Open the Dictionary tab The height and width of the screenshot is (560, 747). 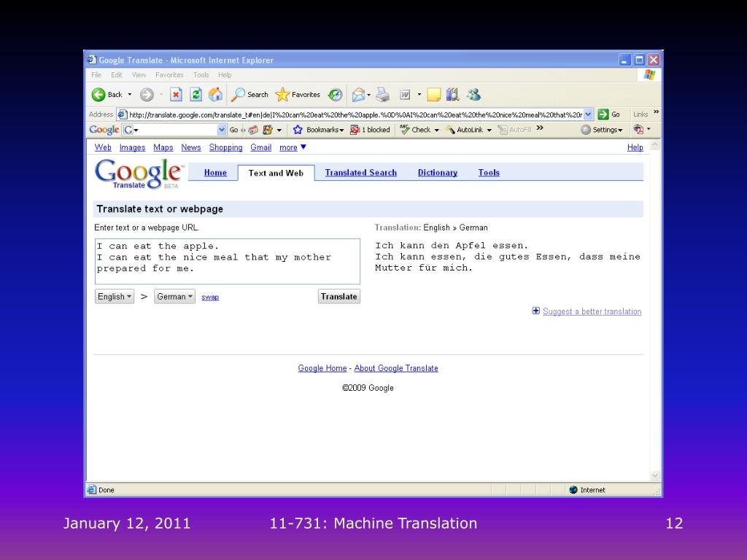point(438,173)
